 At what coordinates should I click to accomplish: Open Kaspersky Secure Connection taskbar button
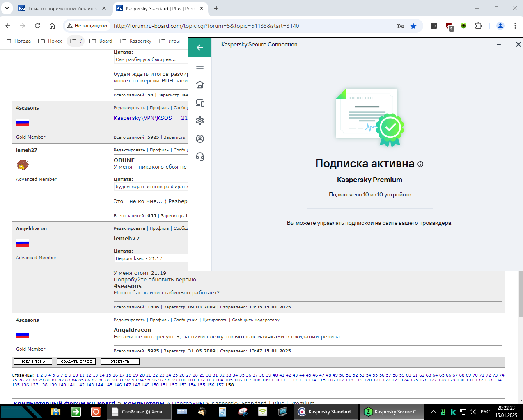pos(392,411)
